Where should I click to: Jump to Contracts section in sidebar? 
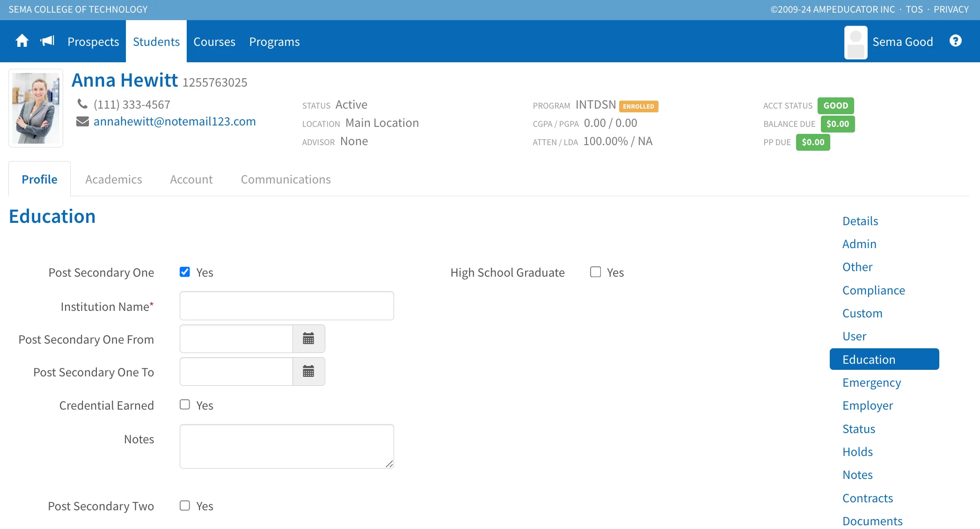click(868, 498)
